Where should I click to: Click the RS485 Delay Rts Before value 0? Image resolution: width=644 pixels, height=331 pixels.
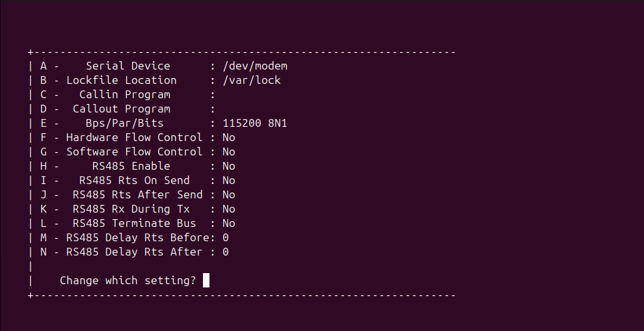(x=225, y=238)
